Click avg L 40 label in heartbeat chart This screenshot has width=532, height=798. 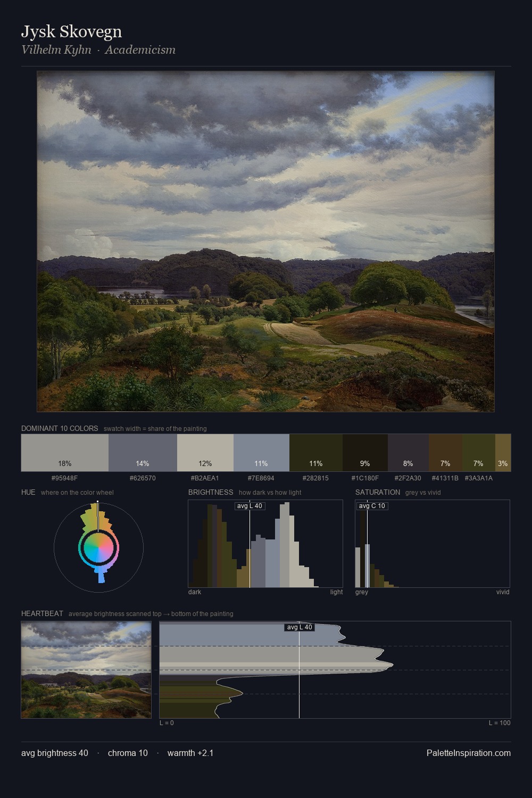300,627
